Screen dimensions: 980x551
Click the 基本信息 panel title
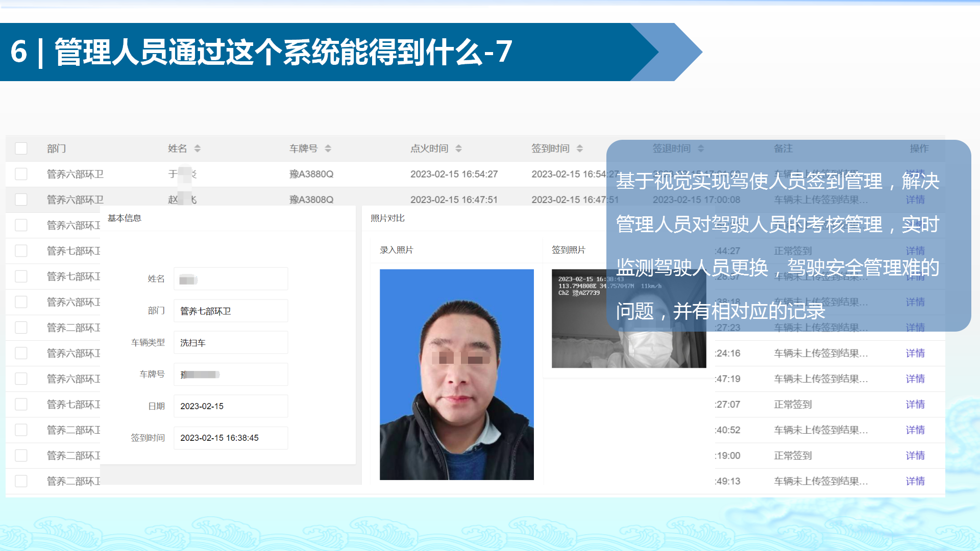[x=125, y=218]
